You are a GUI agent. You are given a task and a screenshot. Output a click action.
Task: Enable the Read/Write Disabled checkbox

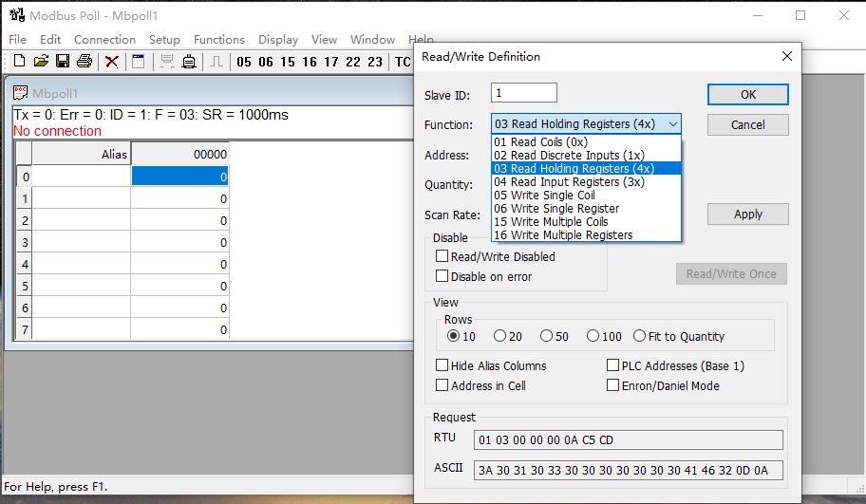442,256
